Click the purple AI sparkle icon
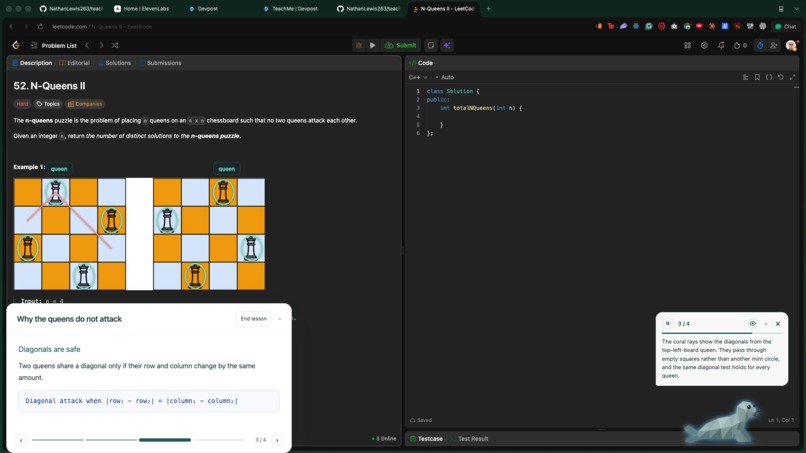The image size is (806, 453). point(447,45)
